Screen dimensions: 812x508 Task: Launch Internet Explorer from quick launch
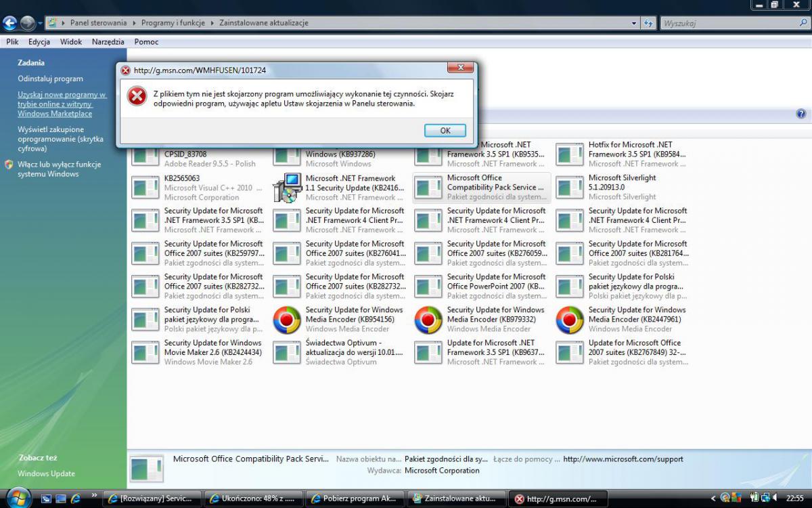pyautogui.click(x=76, y=499)
